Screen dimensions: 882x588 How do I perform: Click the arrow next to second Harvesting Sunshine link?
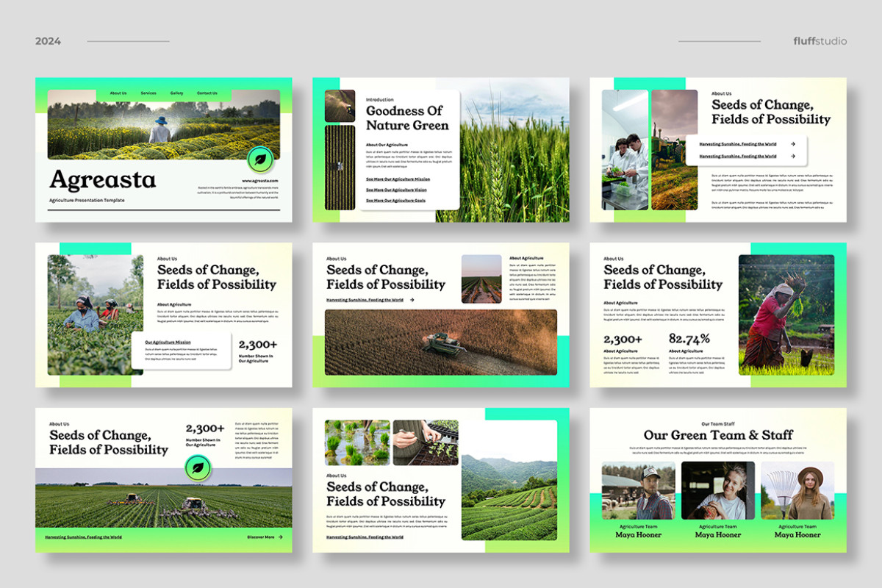793,156
